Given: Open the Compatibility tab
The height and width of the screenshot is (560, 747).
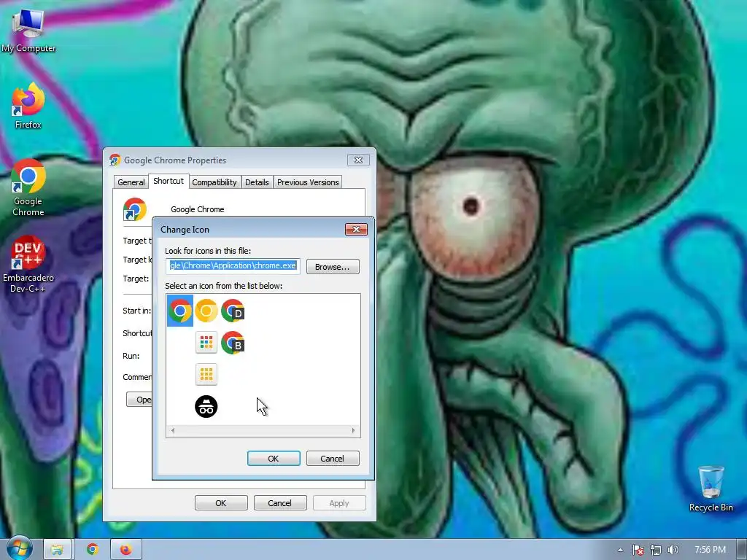Looking at the screenshot, I should (x=214, y=182).
